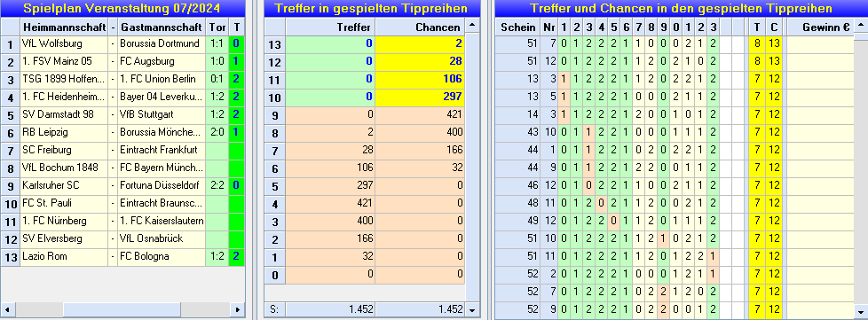Viewport: 868px width, 320px height.
Task: Click the Chancen column header
Action: click(x=420, y=27)
